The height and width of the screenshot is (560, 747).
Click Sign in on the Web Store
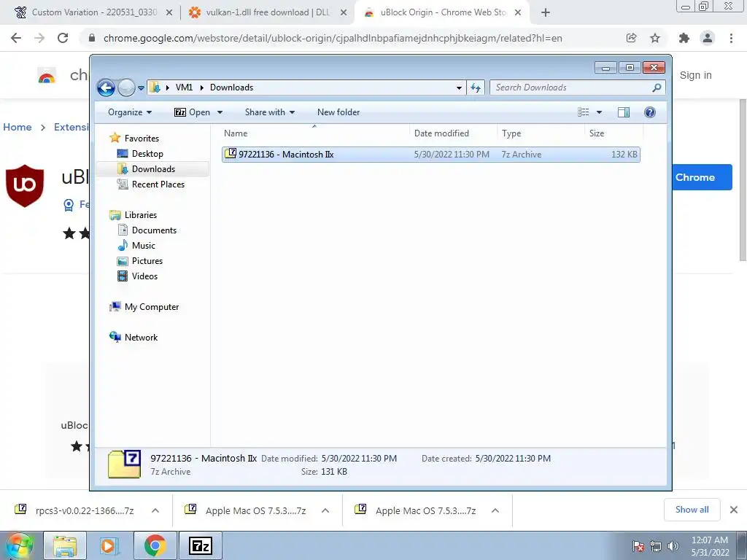click(695, 75)
